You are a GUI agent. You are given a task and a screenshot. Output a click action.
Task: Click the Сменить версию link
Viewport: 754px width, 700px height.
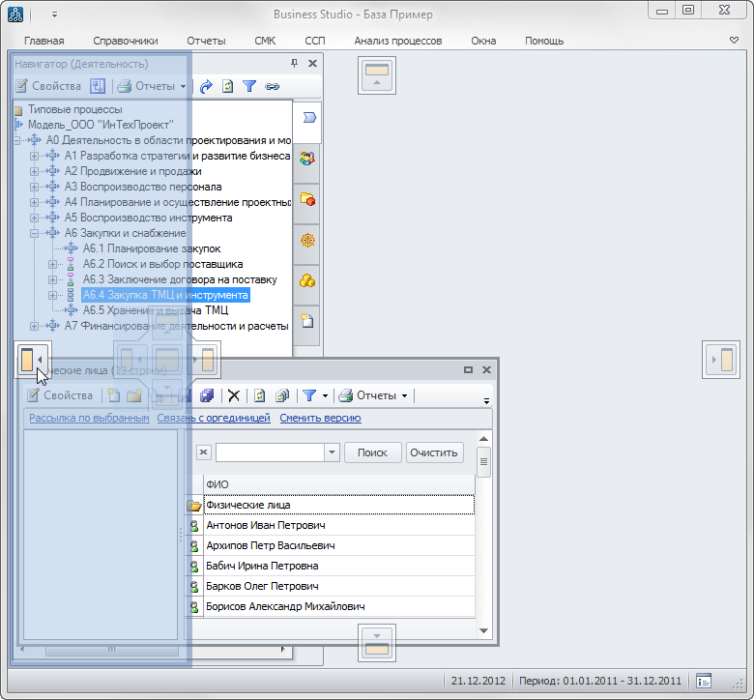[320, 418]
